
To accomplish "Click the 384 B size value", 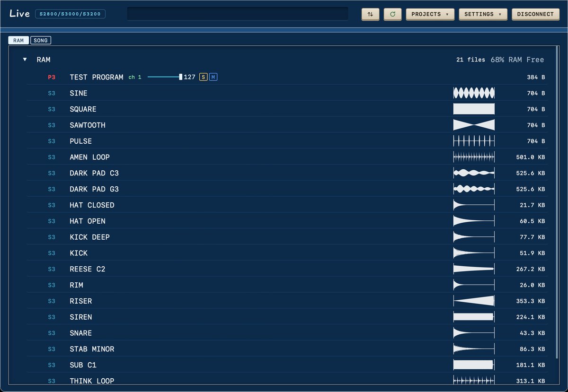I will (x=536, y=77).
